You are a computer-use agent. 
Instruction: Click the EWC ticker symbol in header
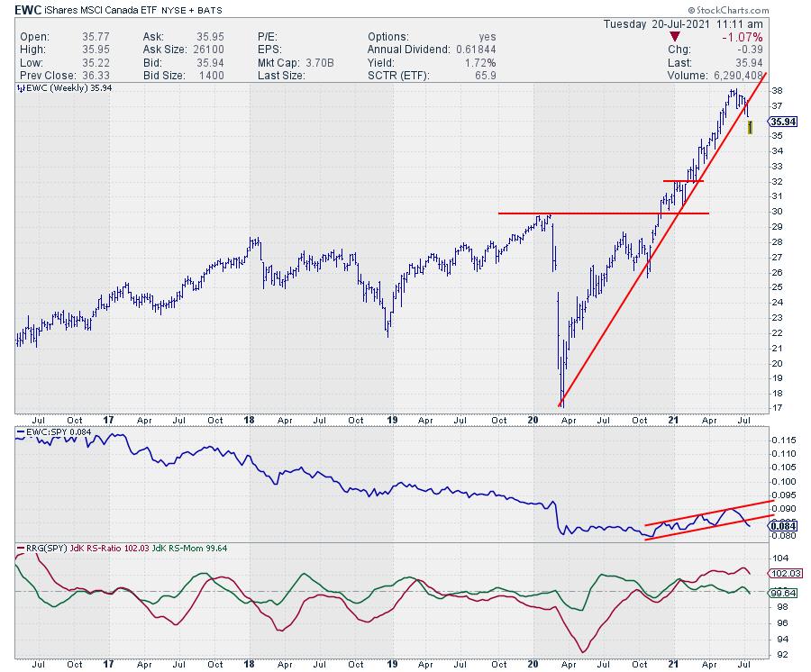coord(27,10)
